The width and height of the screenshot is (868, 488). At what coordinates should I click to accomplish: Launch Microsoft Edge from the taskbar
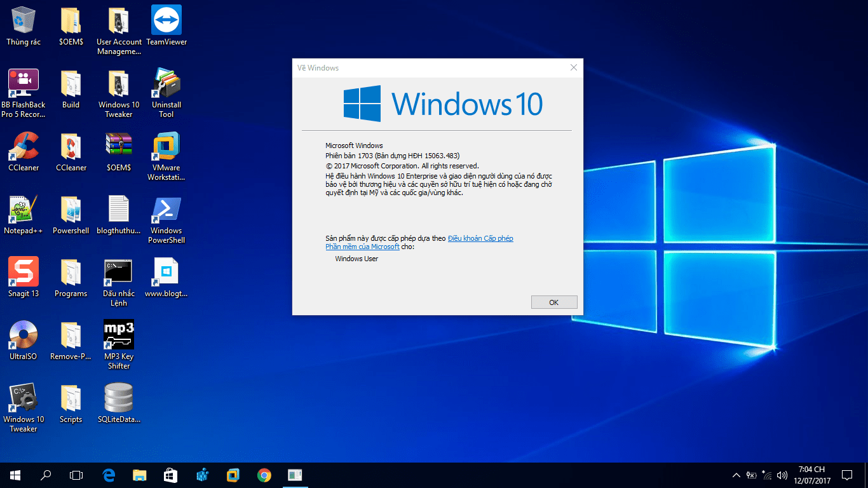[x=109, y=475]
